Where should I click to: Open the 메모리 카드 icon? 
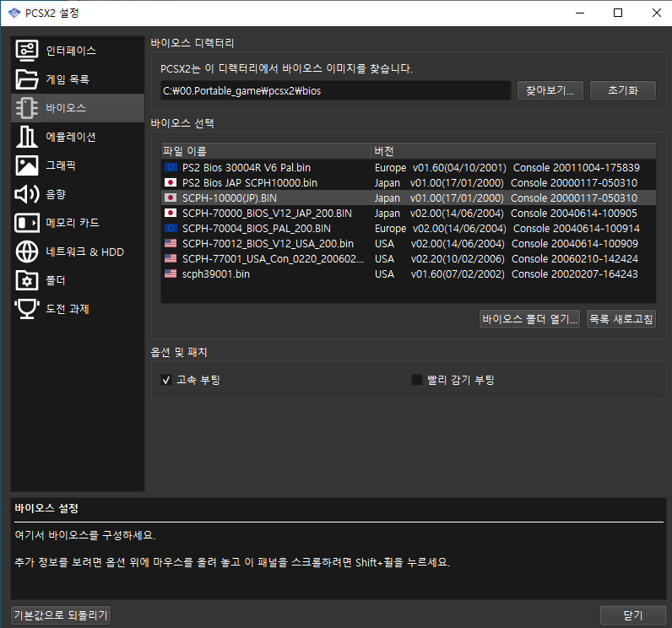coord(26,223)
